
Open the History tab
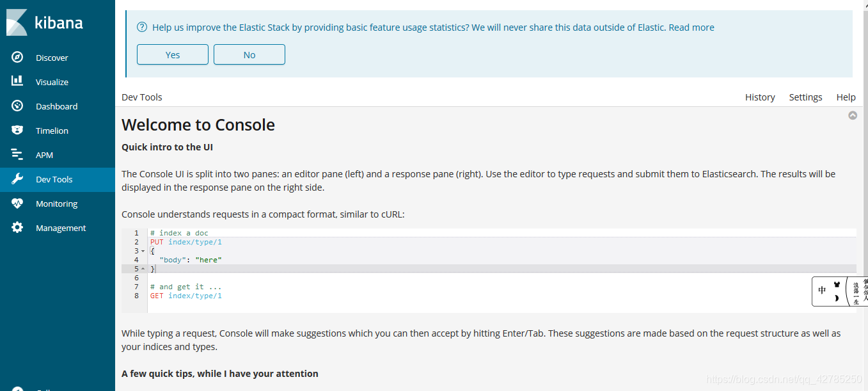tap(760, 97)
